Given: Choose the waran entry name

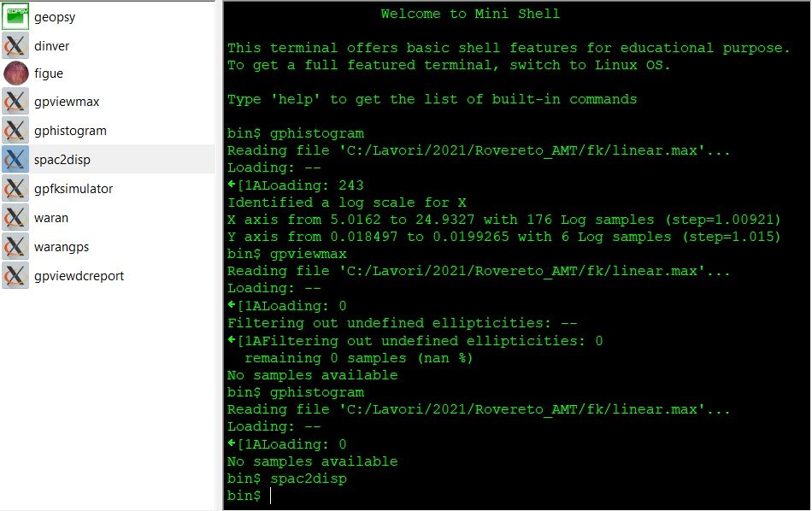Looking at the screenshot, I should [x=51, y=218].
